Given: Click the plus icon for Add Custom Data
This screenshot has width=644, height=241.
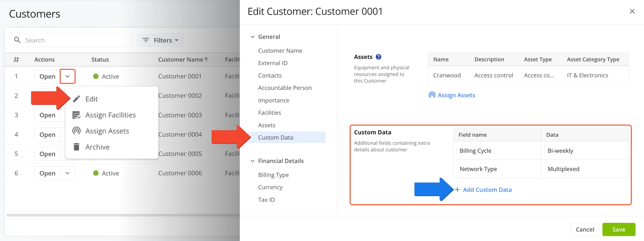Looking at the screenshot, I should click(458, 190).
